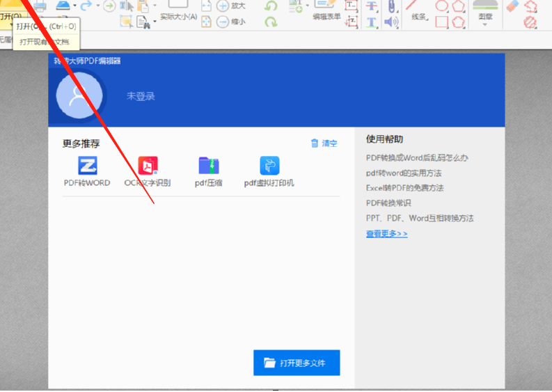Click the 图章 stamp tool
This screenshot has width=552, height=392.
(485, 10)
